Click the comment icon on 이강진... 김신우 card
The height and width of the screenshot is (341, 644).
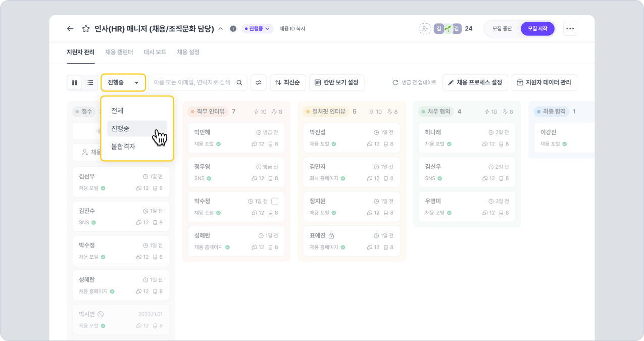[485, 178]
